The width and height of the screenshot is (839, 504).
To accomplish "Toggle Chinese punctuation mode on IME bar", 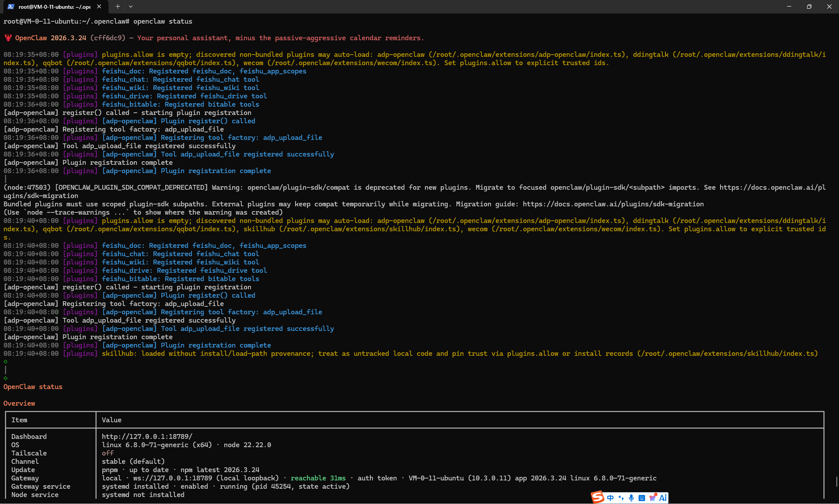I will [621, 498].
